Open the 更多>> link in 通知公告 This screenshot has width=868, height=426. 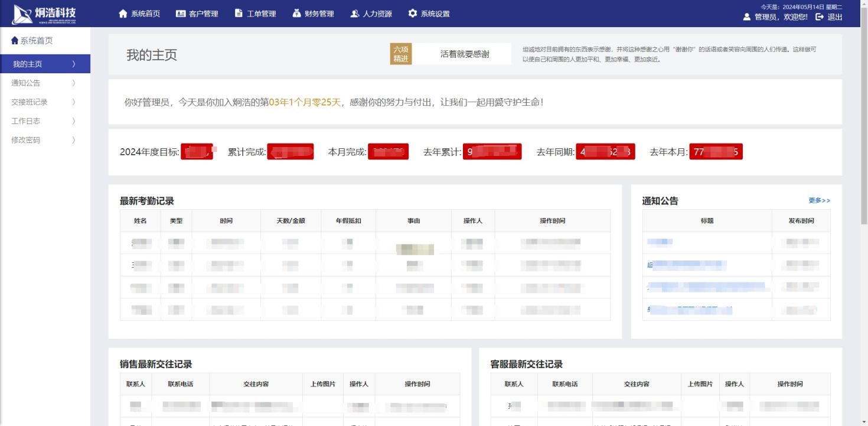[x=819, y=201]
